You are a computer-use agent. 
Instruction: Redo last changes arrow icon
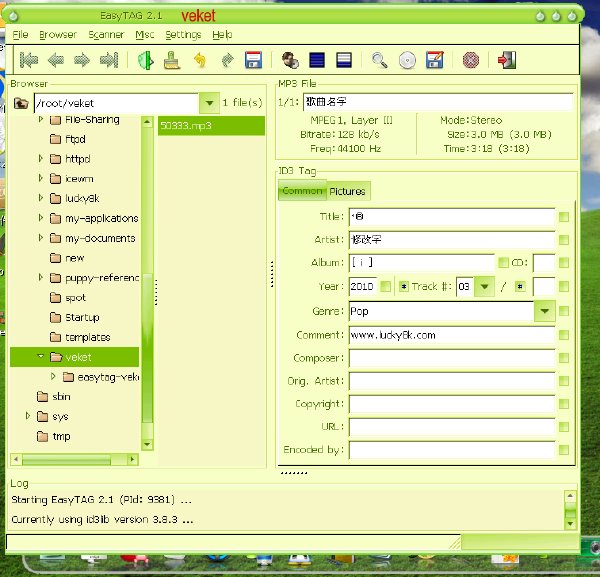pyautogui.click(x=227, y=60)
